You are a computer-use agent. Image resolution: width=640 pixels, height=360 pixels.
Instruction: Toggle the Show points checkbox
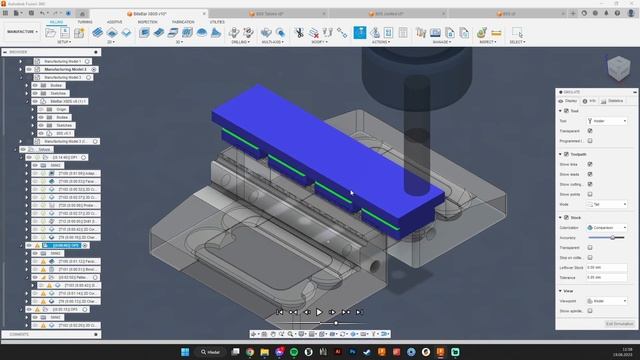click(x=590, y=194)
